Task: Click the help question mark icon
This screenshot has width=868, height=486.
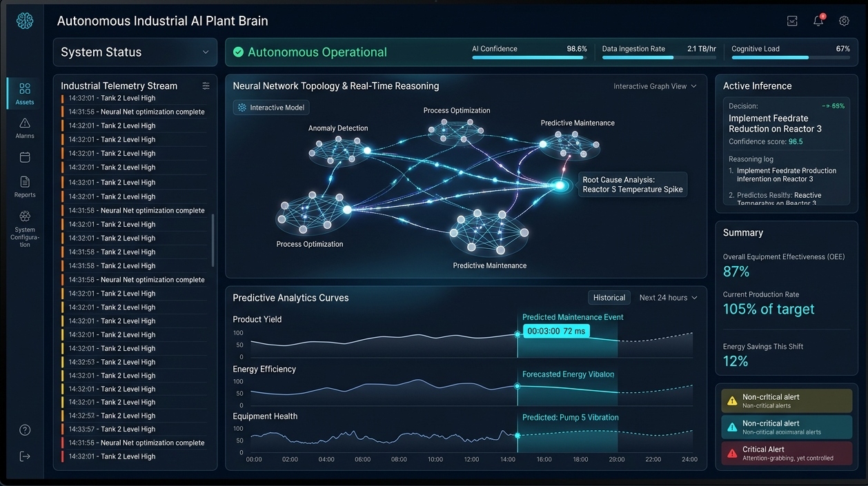Action: 25,430
